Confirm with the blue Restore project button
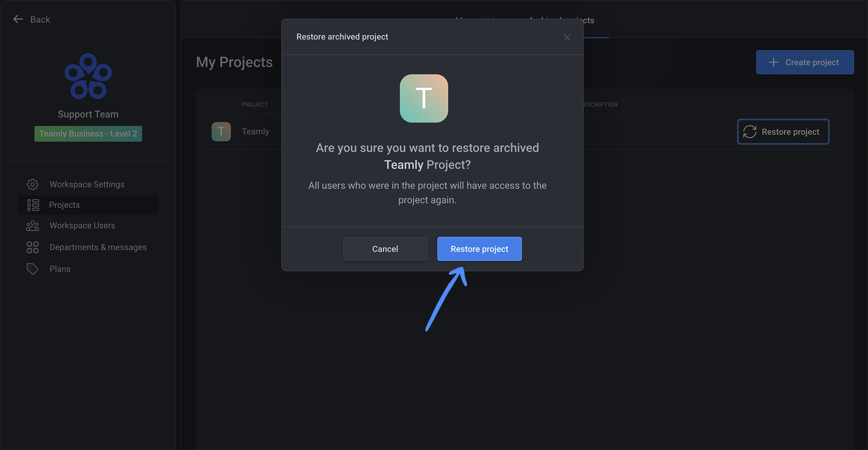This screenshot has height=450, width=868. 479,249
